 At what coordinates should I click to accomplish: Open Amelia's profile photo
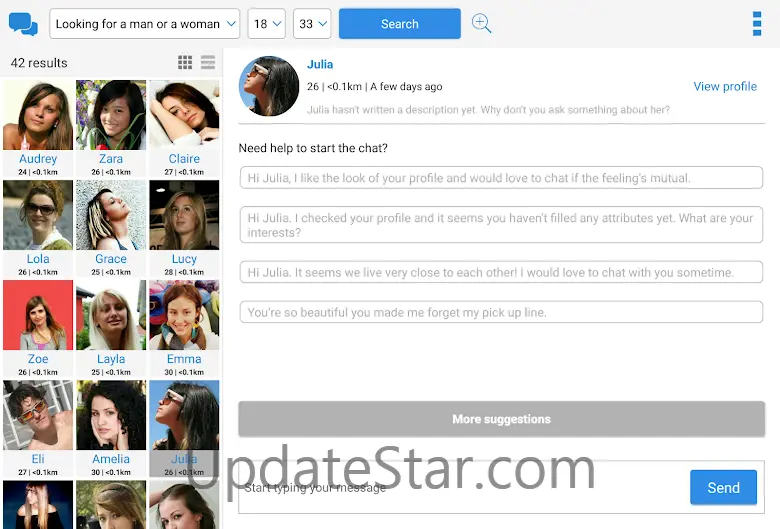point(111,415)
